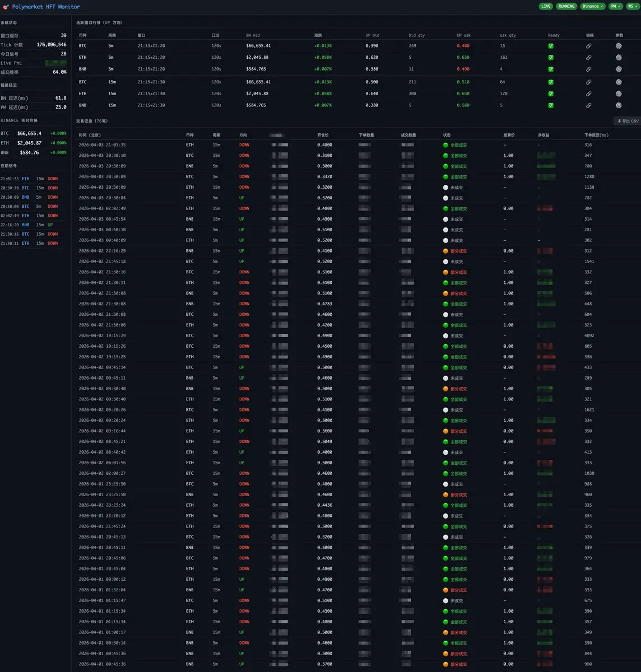
Task: Click the Tick 计数 value 176,096,546
Action: 52,44
